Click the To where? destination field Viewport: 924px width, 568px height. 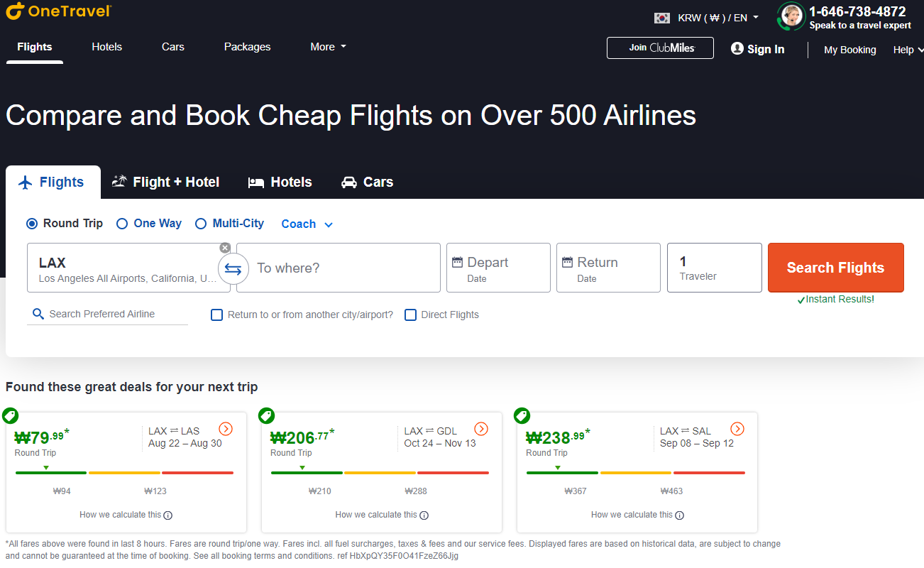click(338, 268)
